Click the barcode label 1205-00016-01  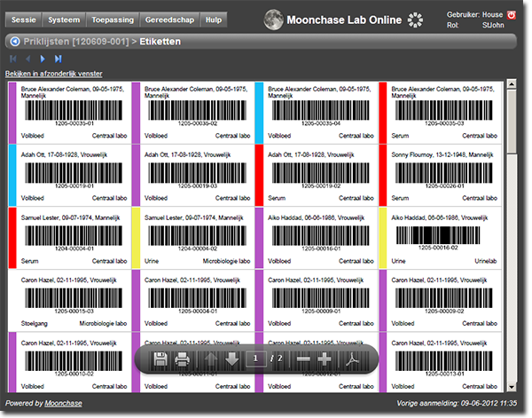pos(321,238)
